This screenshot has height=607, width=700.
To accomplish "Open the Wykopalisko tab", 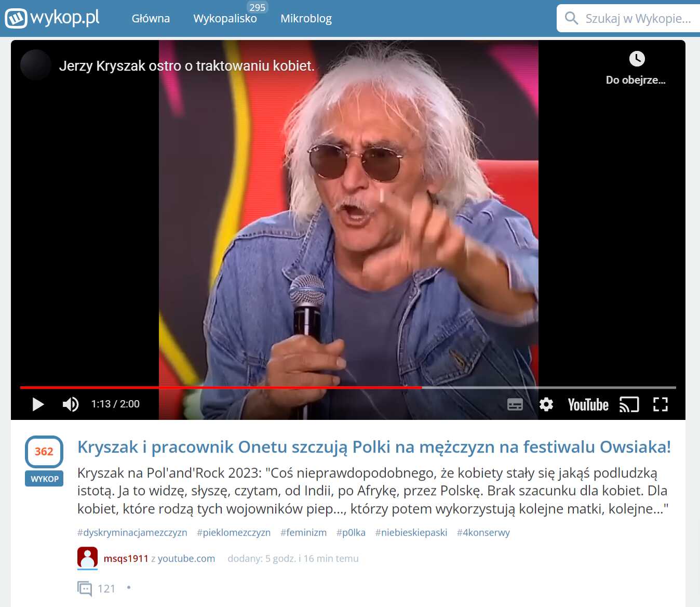I will click(225, 19).
